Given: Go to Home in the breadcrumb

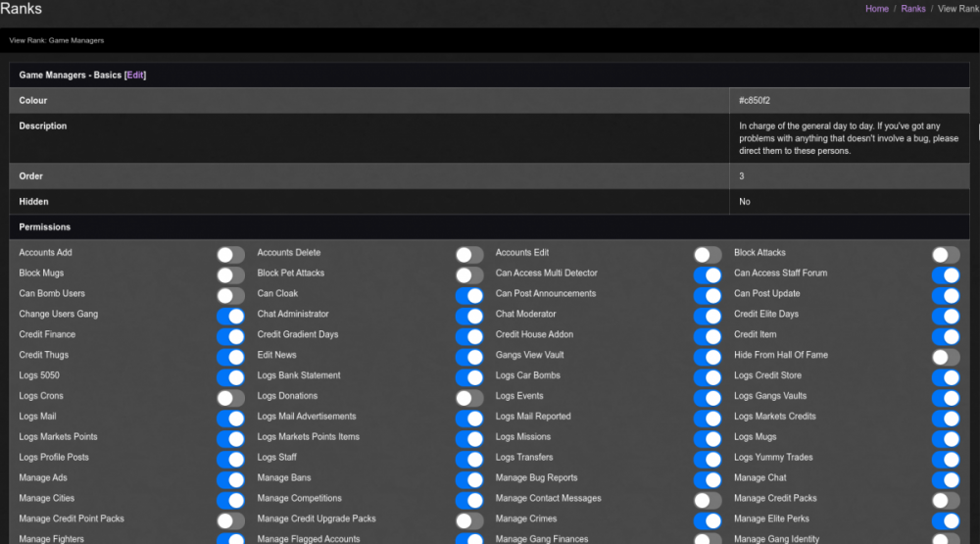Looking at the screenshot, I should tap(877, 9).
